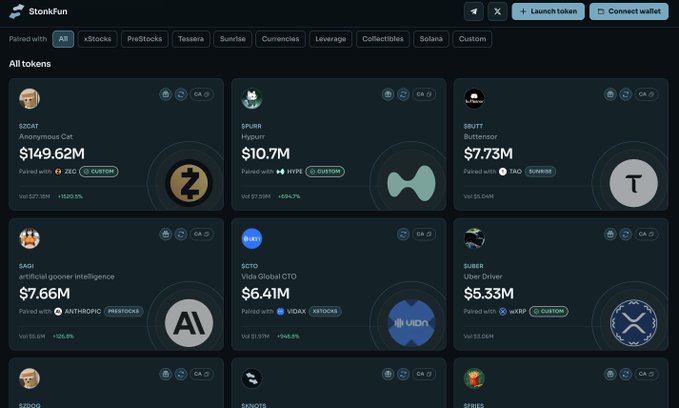Click the Connect wallet button
This screenshot has height=408, width=679.
point(629,12)
